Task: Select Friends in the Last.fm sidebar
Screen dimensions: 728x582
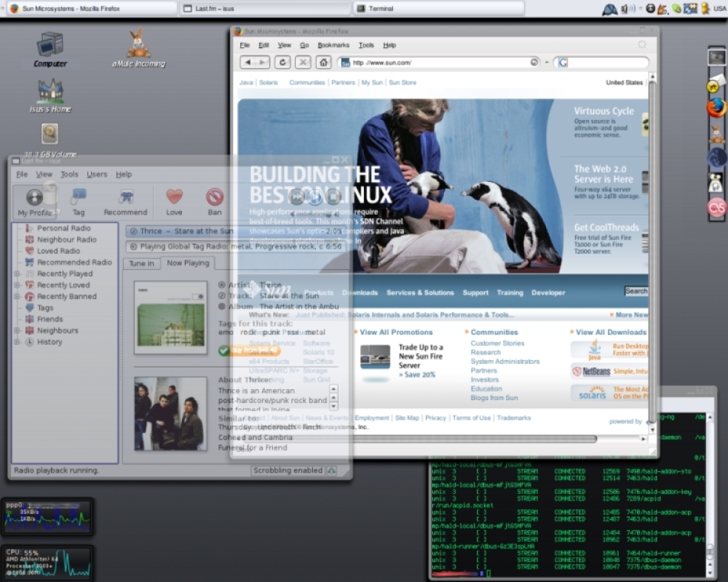Action: click(x=50, y=319)
